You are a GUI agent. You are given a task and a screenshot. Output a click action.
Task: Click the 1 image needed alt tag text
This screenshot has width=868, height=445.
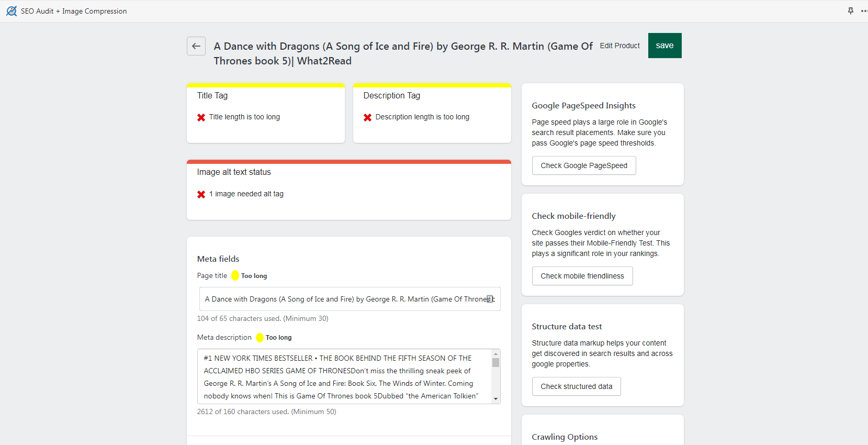[246, 194]
